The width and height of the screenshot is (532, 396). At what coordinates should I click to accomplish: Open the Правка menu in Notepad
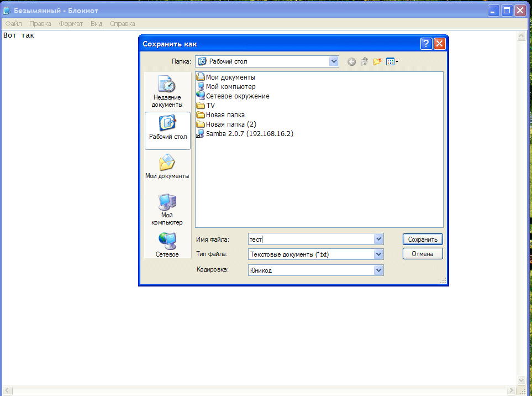coord(40,23)
